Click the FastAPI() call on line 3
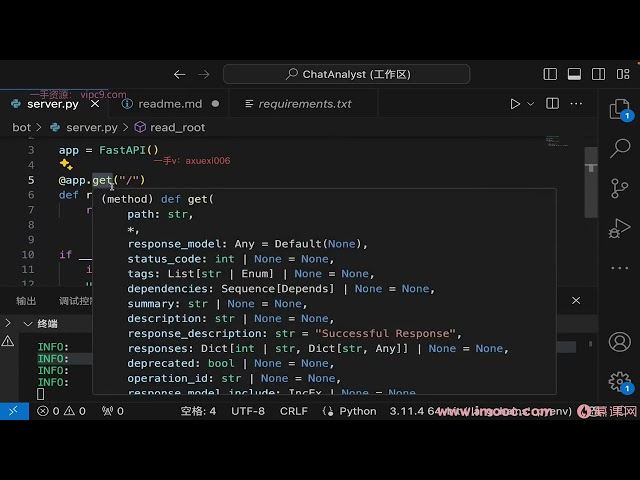 click(129, 150)
